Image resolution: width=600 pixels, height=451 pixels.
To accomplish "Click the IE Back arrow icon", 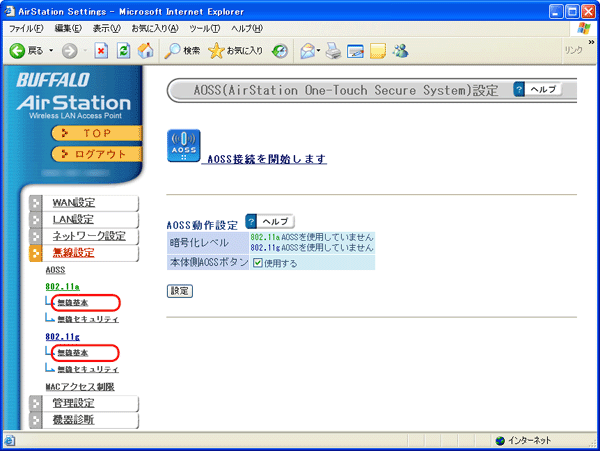I will click(x=17, y=50).
